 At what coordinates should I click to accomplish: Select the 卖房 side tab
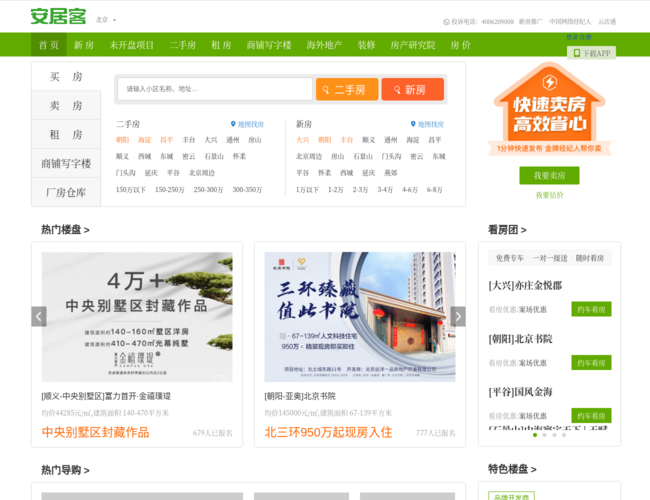[66, 106]
